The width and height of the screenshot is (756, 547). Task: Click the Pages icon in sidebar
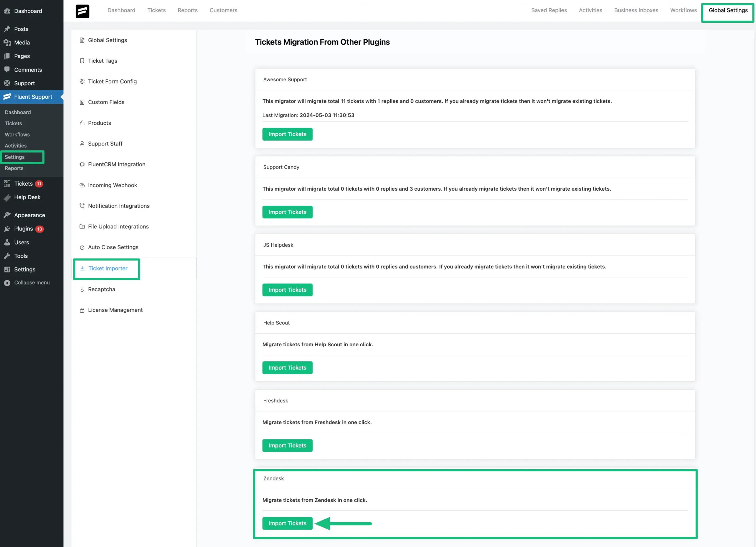click(7, 56)
